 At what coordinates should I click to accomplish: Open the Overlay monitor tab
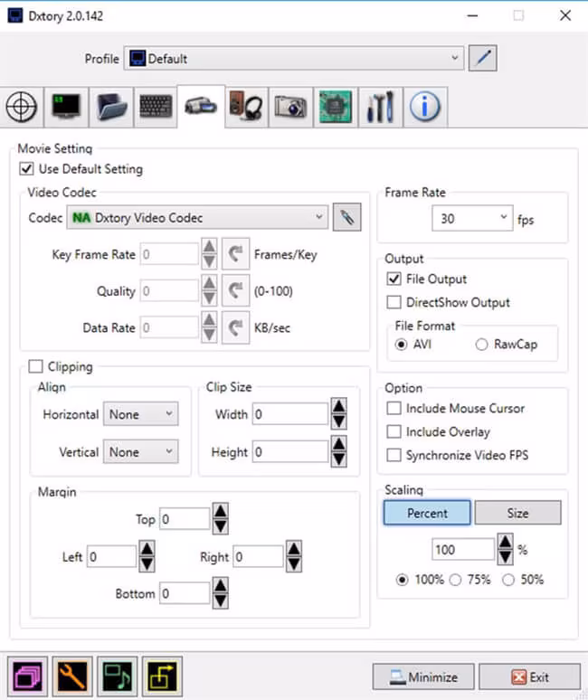click(x=66, y=107)
